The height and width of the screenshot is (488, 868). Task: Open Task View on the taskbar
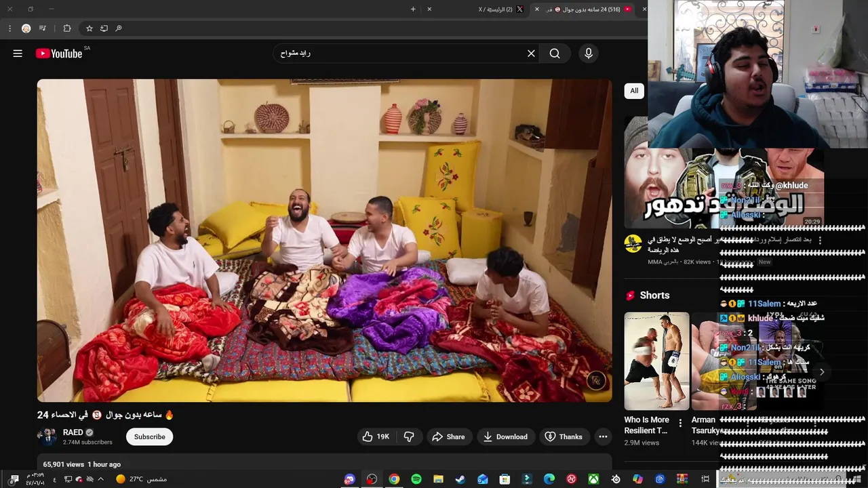(x=705, y=479)
